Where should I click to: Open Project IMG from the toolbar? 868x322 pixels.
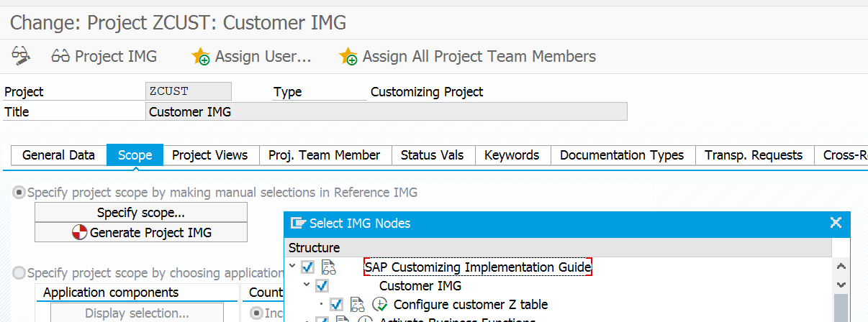(104, 56)
